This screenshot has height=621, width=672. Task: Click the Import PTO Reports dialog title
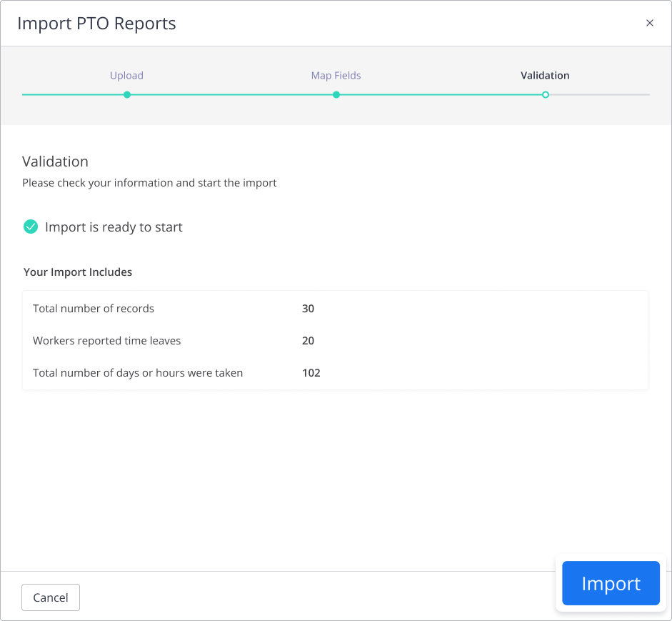[97, 24]
